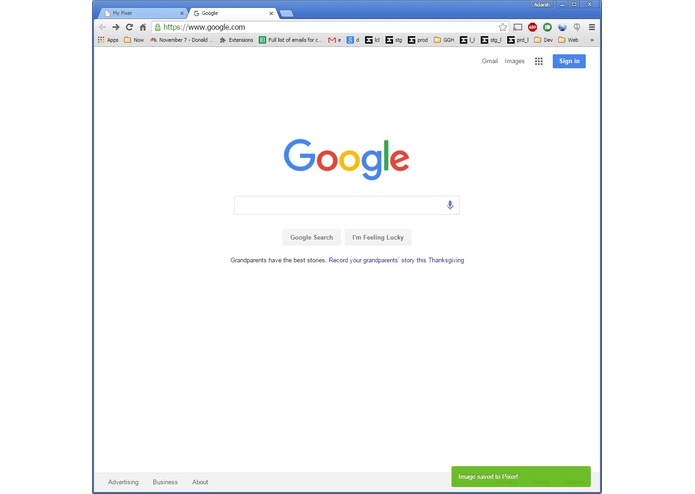Focus the Google search box
This screenshot has width=695, height=494.
click(347, 206)
